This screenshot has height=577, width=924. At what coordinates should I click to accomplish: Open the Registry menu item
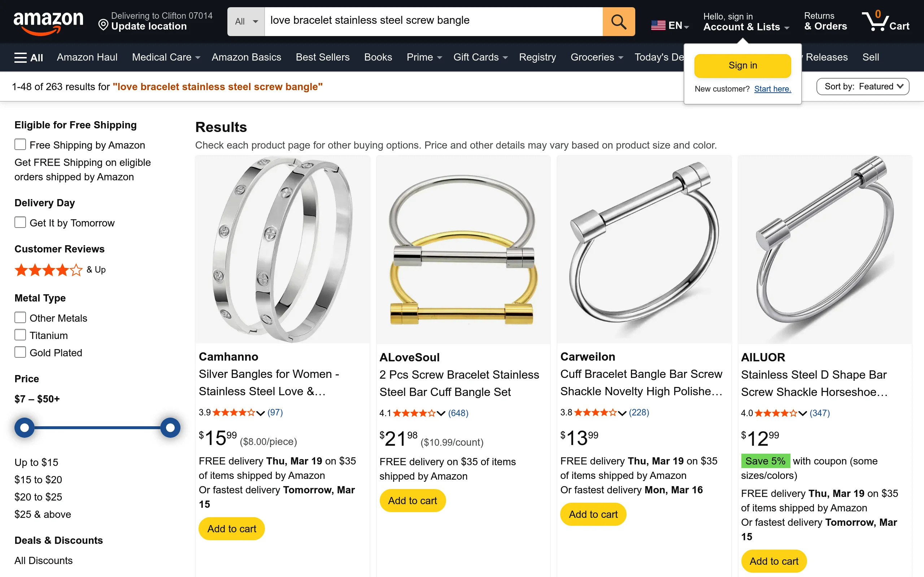(x=537, y=57)
